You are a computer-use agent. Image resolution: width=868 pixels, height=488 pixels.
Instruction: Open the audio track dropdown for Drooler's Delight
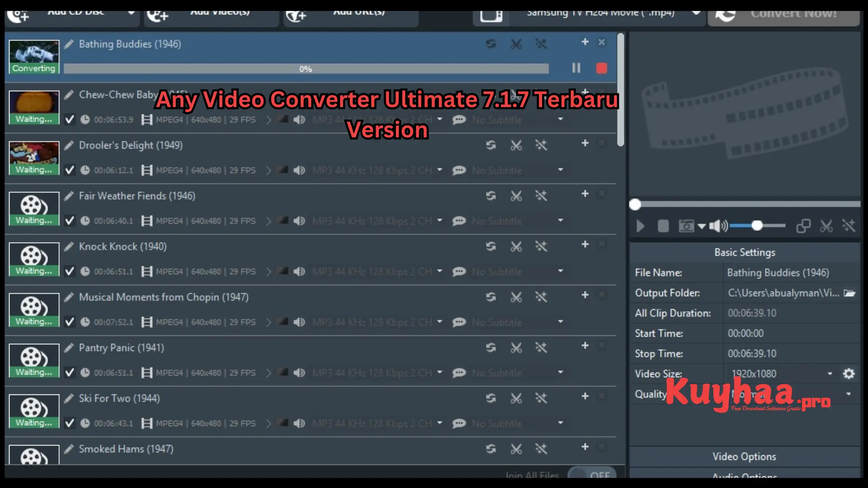tap(439, 170)
